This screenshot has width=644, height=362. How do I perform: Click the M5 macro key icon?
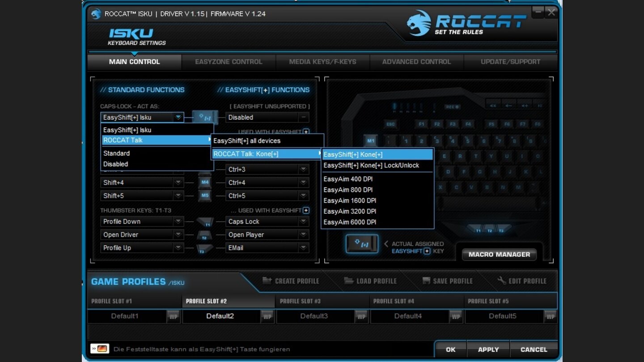(x=205, y=196)
